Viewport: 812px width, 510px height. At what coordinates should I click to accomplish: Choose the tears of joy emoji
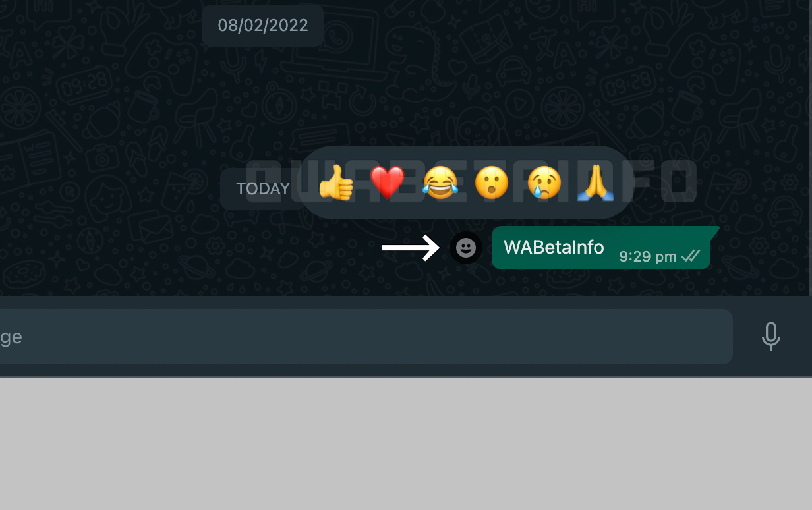(440, 183)
